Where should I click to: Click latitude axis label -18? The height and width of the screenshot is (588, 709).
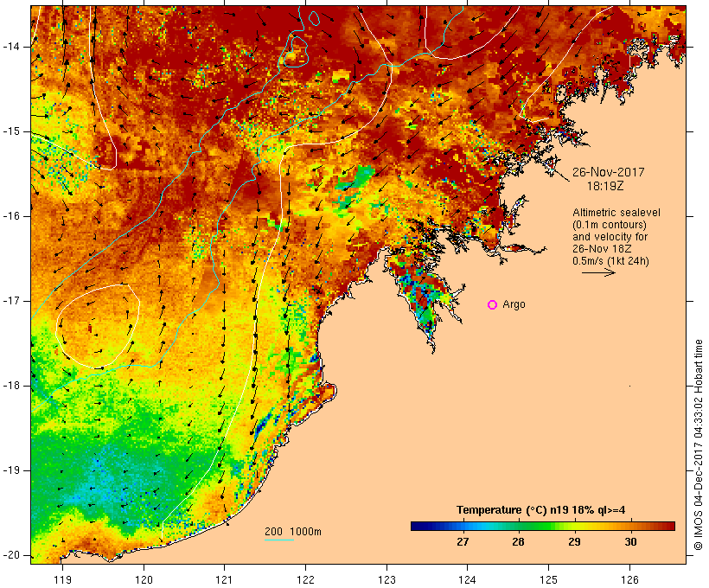click(x=11, y=386)
